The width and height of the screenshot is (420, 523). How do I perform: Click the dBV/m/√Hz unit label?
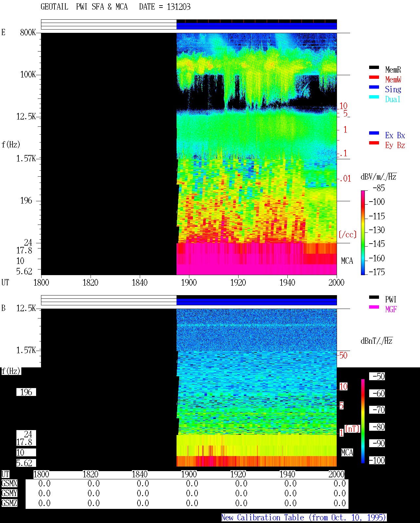tap(379, 177)
